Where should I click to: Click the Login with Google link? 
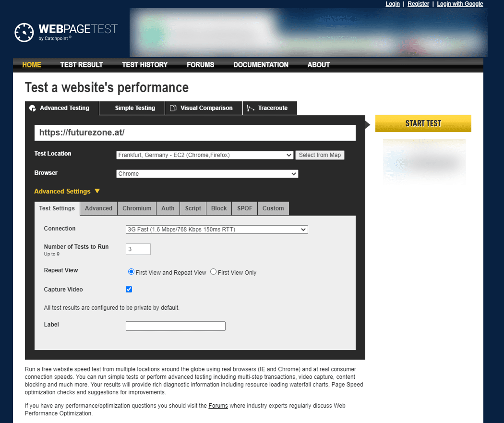460,4
